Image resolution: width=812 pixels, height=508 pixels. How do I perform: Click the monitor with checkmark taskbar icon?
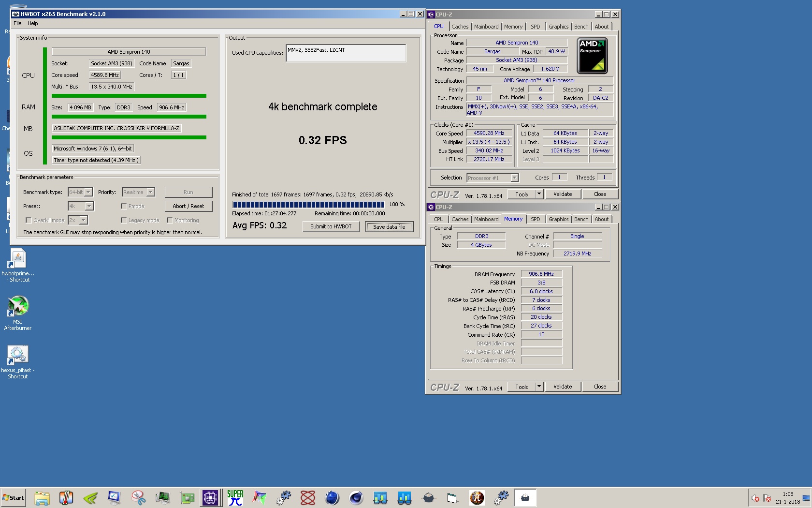coord(115,498)
